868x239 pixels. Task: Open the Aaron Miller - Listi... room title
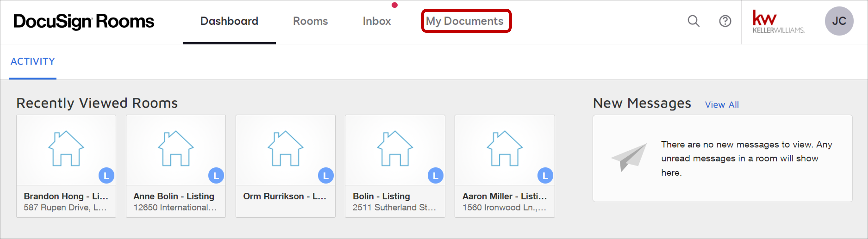[504, 196]
